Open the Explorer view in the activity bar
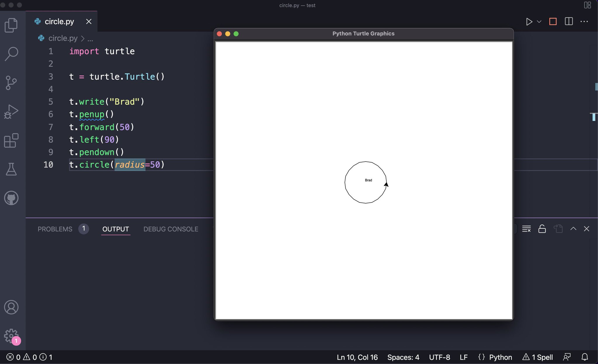The width and height of the screenshot is (598, 364). coord(11,25)
